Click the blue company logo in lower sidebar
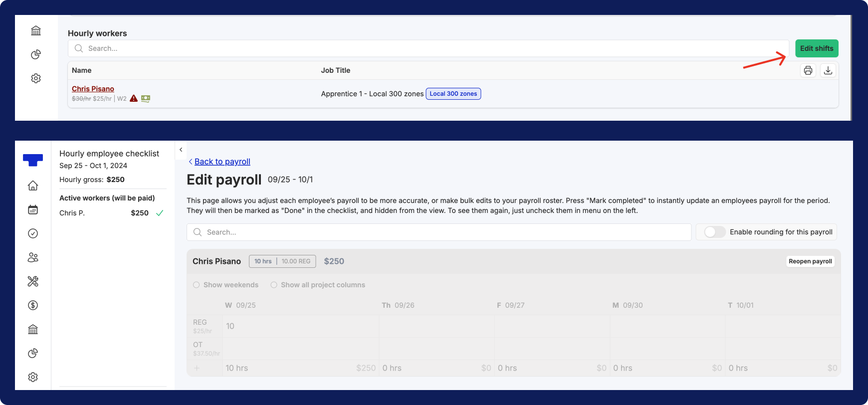 click(x=33, y=160)
